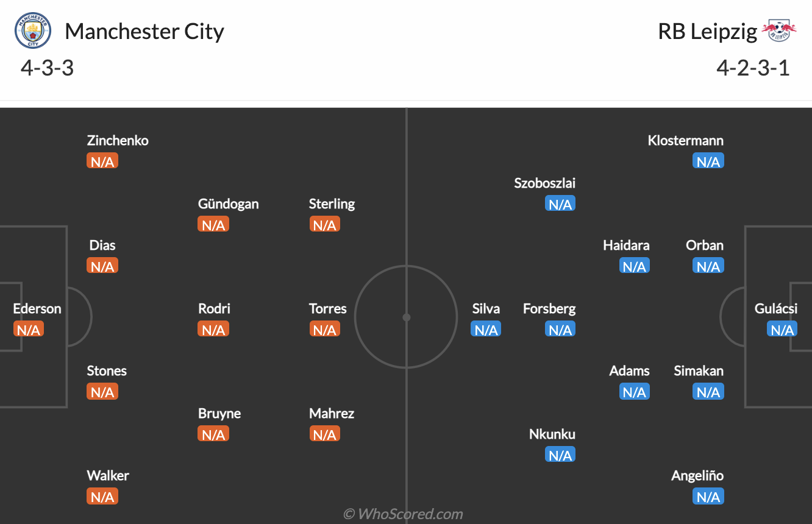Click the Manchester City crest icon
Image resolution: width=812 pixels, height=524 pixels.
click(x=34, y=31)
